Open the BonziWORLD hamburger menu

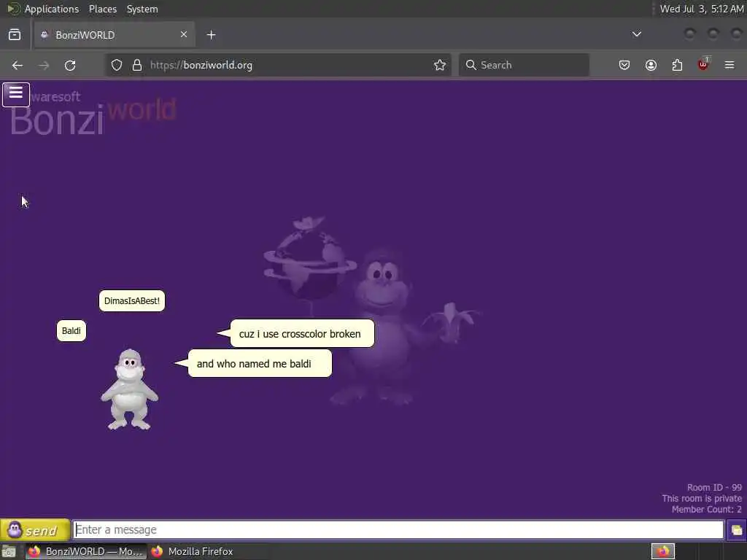pyautogui.click(x=16, y=94)
